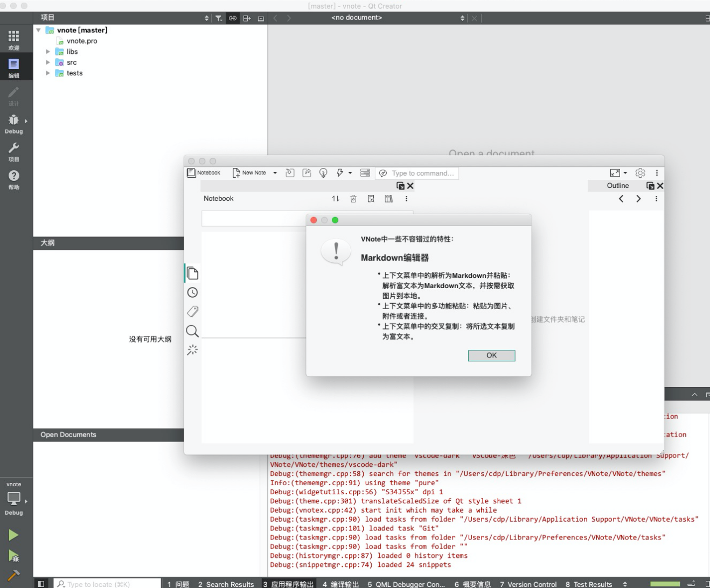710x588 pixels.
Task: Click the lightning task icon in VNote
Action: coord(340,173)
